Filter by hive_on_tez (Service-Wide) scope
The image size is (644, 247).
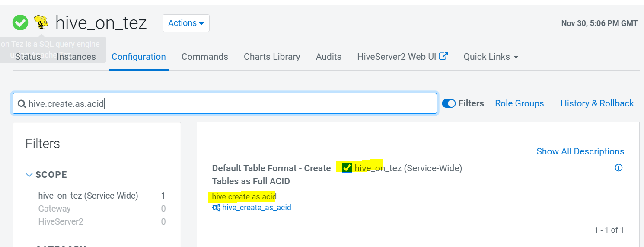(x=88, y=196)
